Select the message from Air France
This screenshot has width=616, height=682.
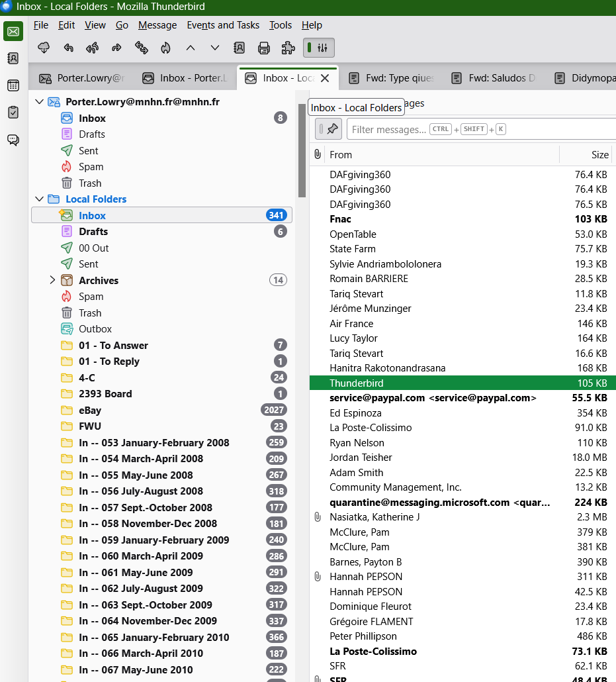462,324
